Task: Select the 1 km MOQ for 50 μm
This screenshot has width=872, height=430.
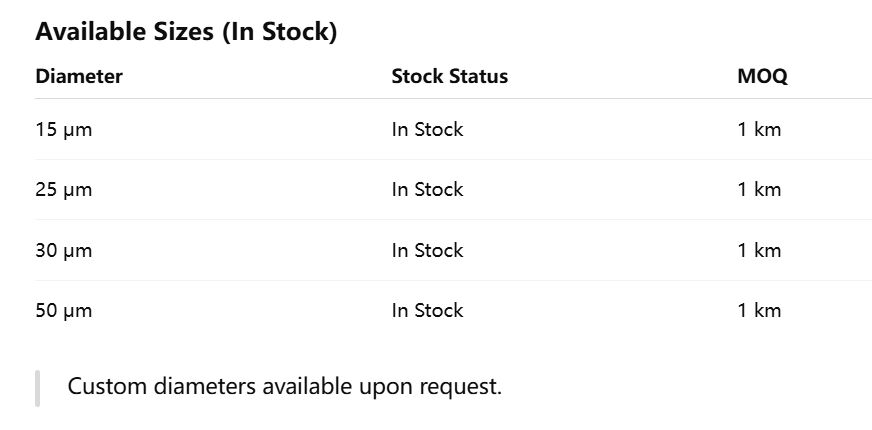Action: click(759, 310)
